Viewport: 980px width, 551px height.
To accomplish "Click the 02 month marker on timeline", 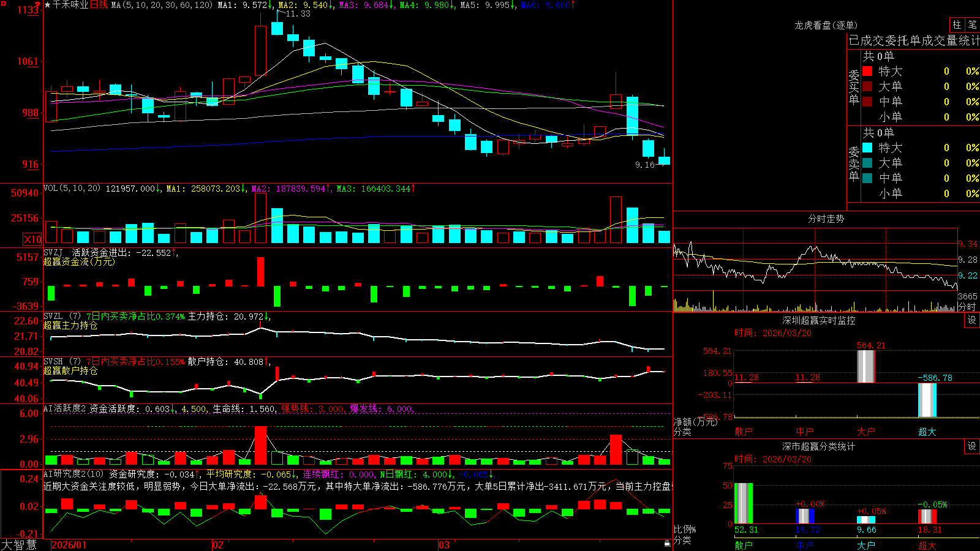I will (x=218, y=545).
